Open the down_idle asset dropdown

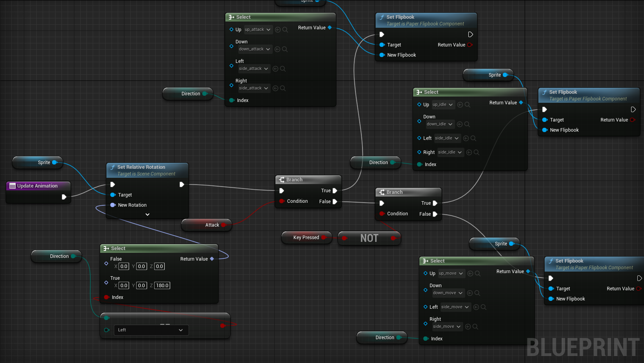point(440,124)
